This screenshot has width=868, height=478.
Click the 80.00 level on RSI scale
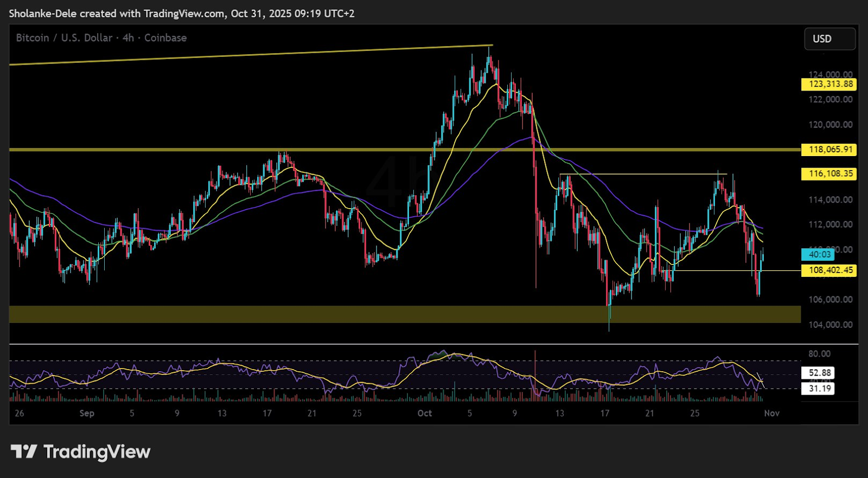point(819,354)
